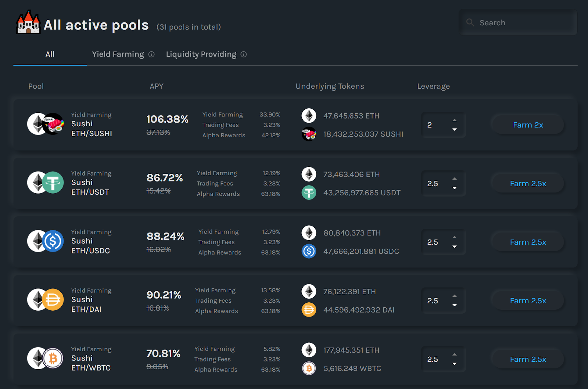Click the ETH/SUSHI pool pair icon
588x389 pixels.
46,124
